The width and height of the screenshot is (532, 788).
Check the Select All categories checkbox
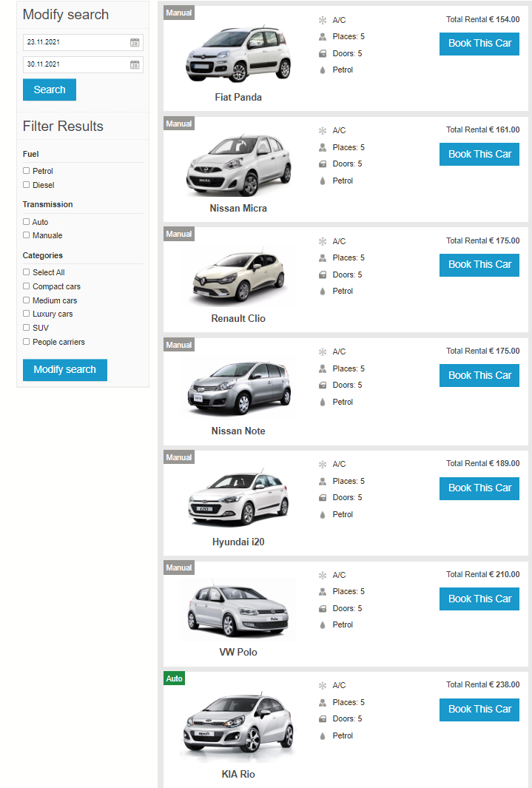click(26, 272)
